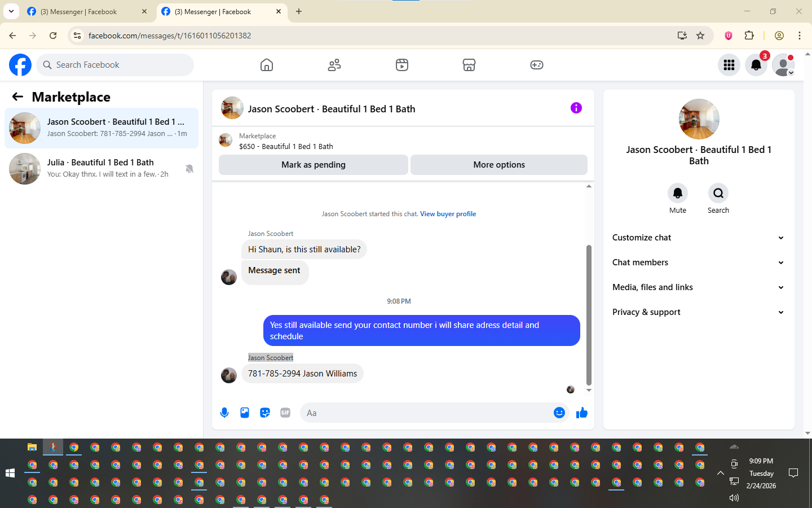This screenshot has height=508, width=812.
Task: Reload the page
Action: tap(53, 36)
